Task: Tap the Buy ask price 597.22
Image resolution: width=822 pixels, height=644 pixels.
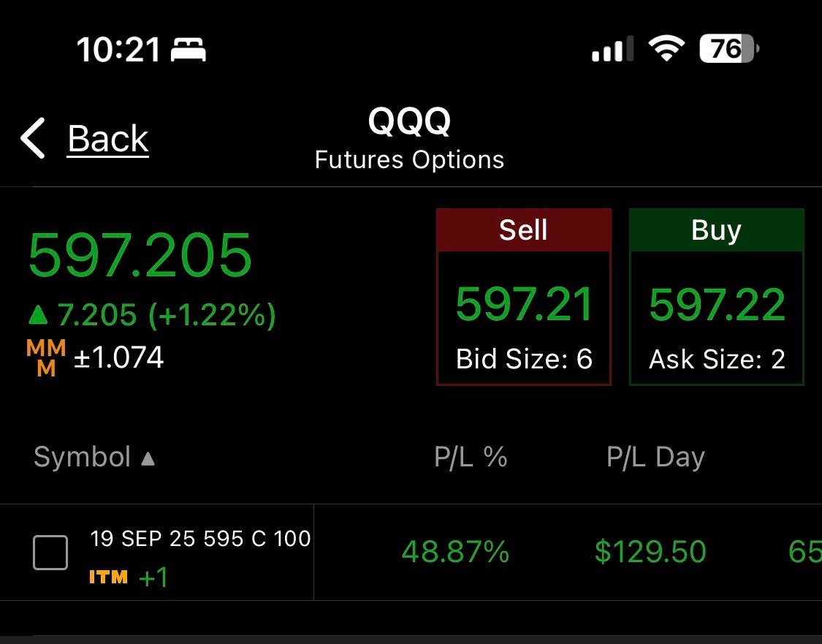Action: click(718, 304)
